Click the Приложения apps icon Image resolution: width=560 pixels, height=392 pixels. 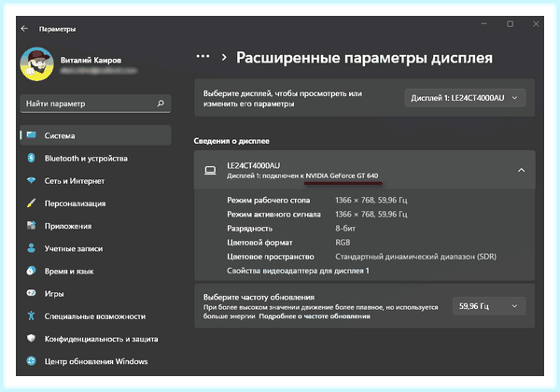32,225
